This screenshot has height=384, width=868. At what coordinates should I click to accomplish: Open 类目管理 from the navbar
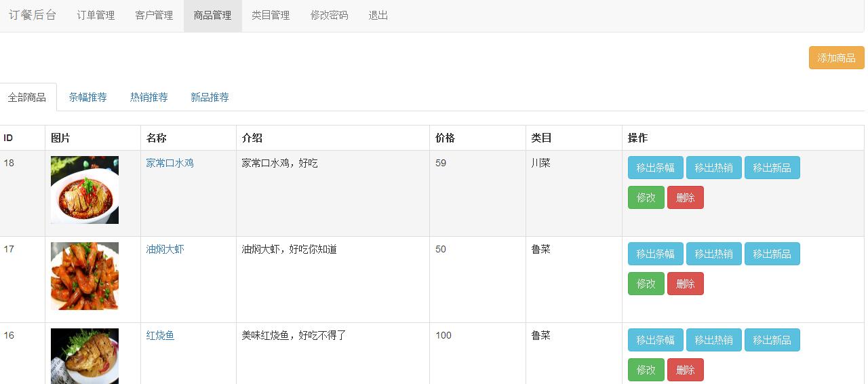pyautogui.click(x=271, y=15)
